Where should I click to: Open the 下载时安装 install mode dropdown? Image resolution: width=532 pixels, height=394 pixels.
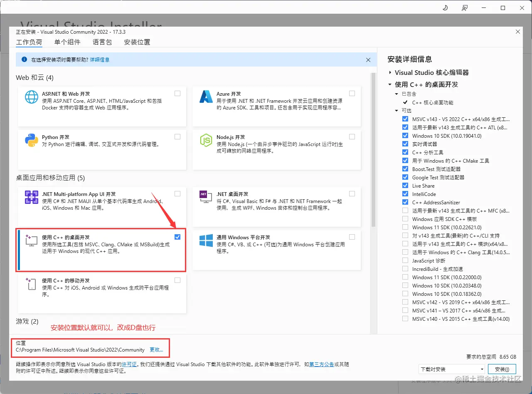[x=452, y=369]
